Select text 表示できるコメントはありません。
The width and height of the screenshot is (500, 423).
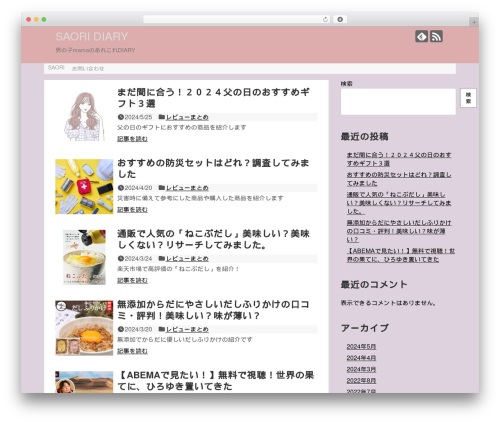tap(388, 303)
